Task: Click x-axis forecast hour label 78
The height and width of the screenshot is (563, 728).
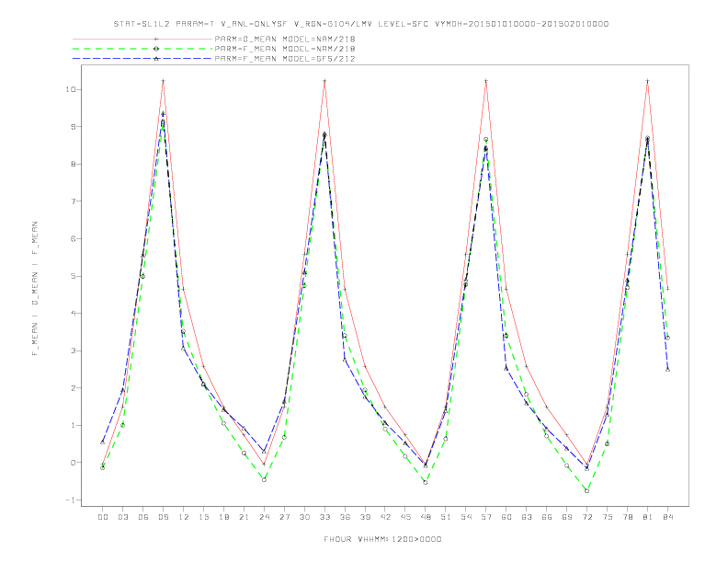Action: tap(627, 517)
